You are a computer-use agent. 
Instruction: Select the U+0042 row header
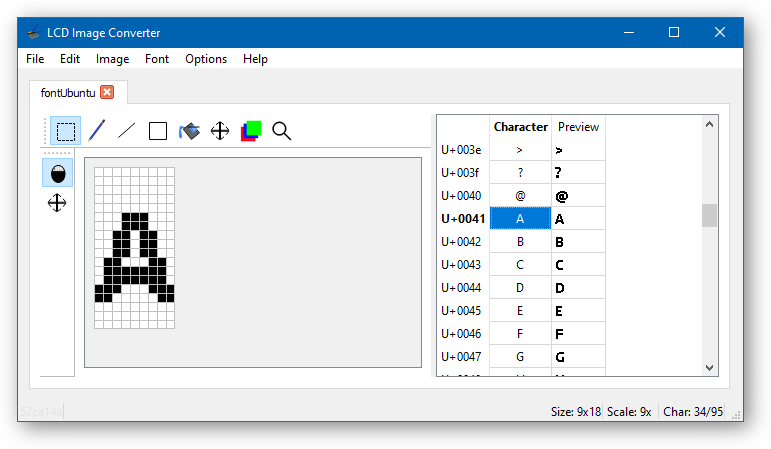pyautogui.click(x=463, y=241)
